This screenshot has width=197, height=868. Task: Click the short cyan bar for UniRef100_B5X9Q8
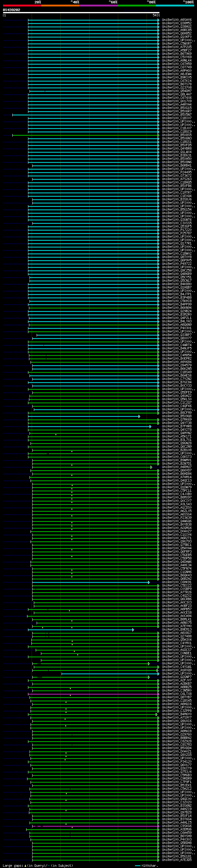(x=84, y=417)
